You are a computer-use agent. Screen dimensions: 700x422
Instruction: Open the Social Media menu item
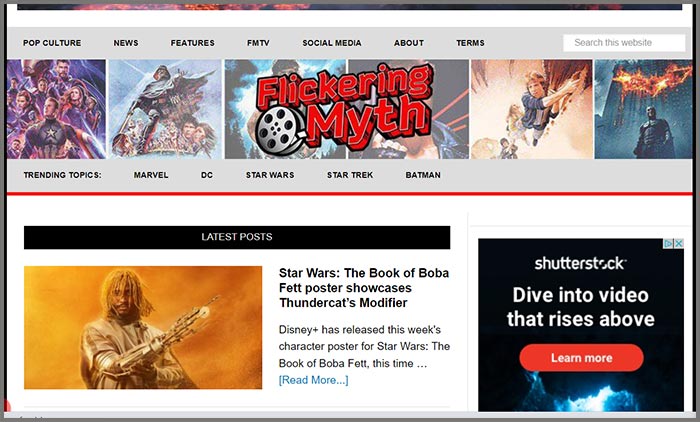[x=332, y=43]
